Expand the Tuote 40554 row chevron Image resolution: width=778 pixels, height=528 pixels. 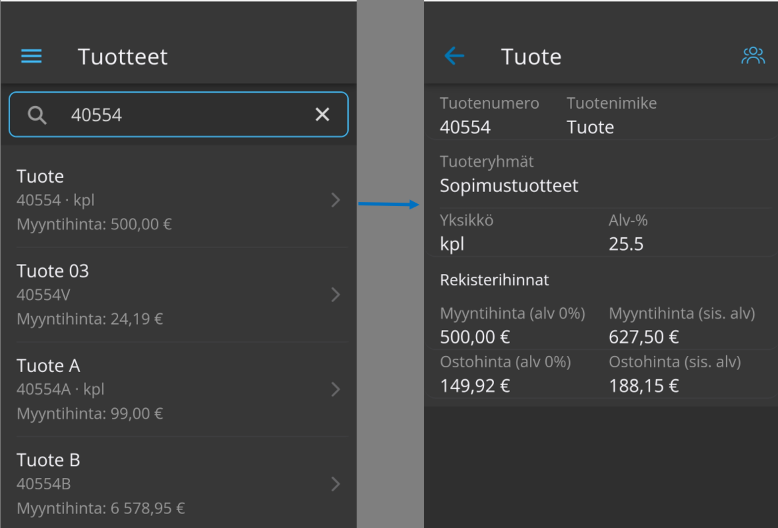pyautogui.click(x=336, y=200)
